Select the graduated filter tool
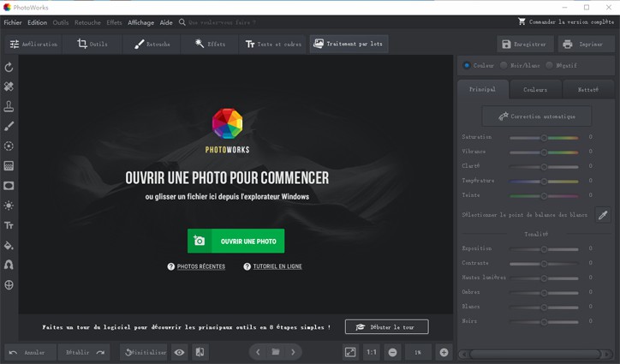 9,166
